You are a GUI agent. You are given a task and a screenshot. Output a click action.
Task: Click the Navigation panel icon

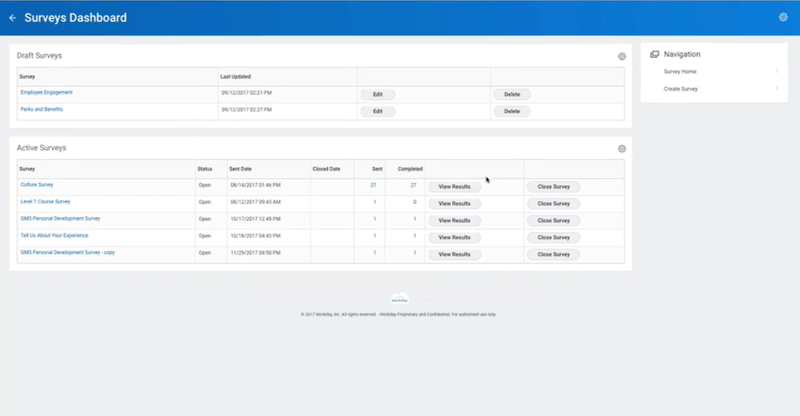[x=655, y=54]
